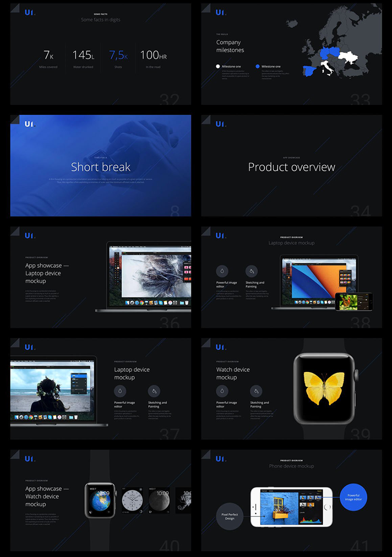
Task: Click the Short break slide title
Action: point(100,167)
